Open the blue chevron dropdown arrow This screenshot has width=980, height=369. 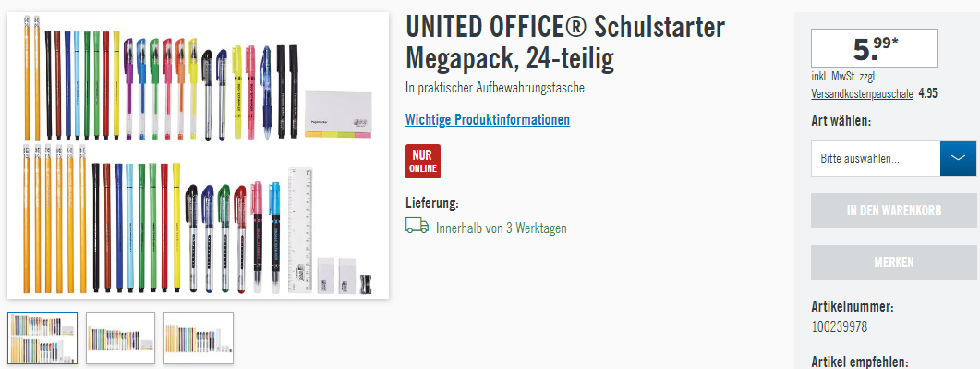tap(958, 158)
